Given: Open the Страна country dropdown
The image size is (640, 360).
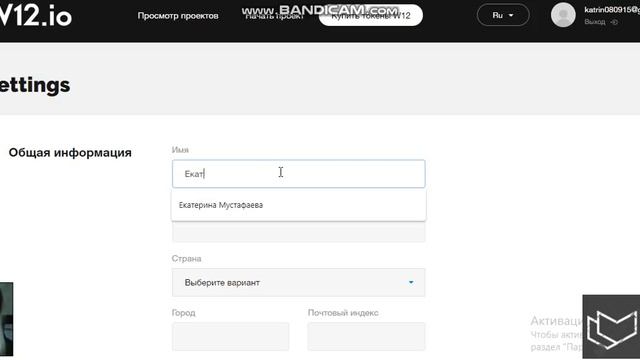Looking at the screenshot, I should tap(299, 282).
